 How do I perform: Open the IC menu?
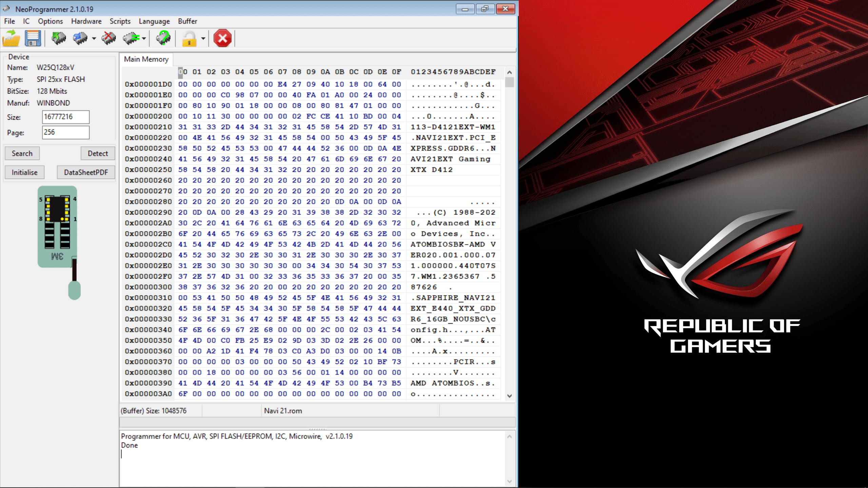(26, 21)
